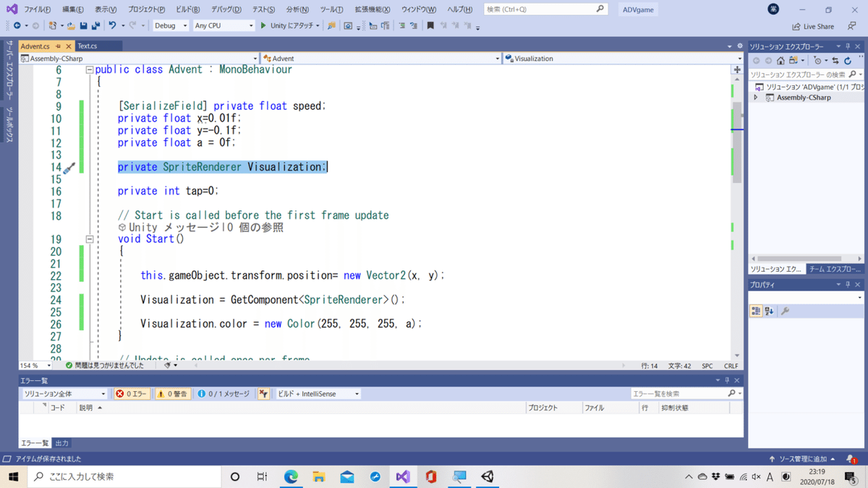Click the Live Share button
The image size is (868, 488).
tap(812, 26)
